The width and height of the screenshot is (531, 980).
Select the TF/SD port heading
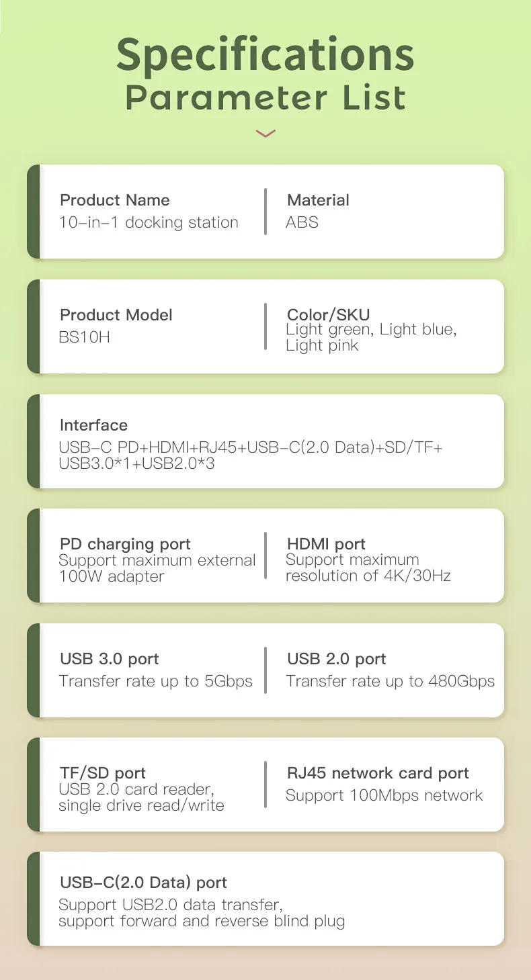click(x=103, y=773)
